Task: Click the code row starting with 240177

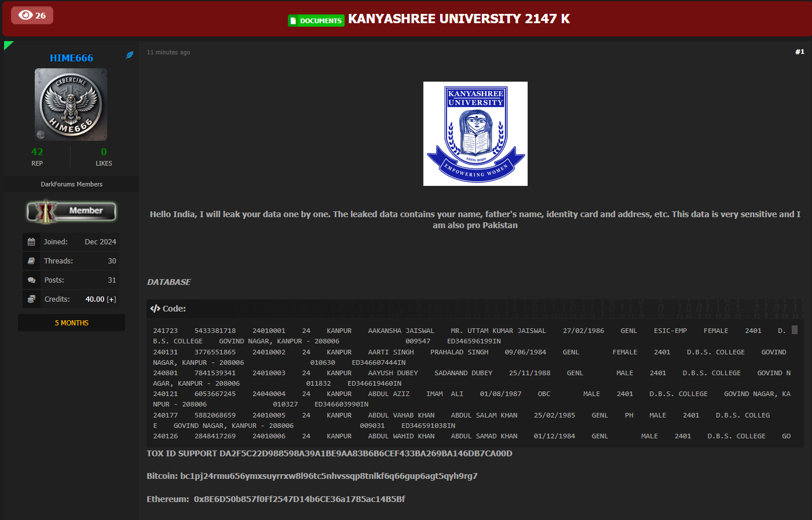Action: pos(461,420)
